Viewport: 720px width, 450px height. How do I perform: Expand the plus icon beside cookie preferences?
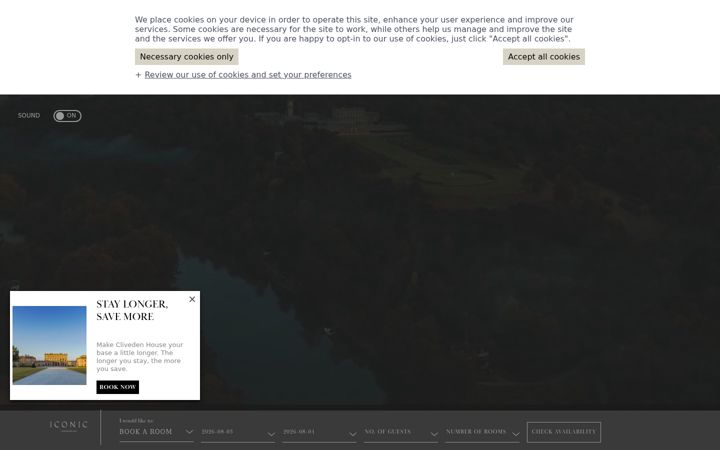click(x=138, y=75)
